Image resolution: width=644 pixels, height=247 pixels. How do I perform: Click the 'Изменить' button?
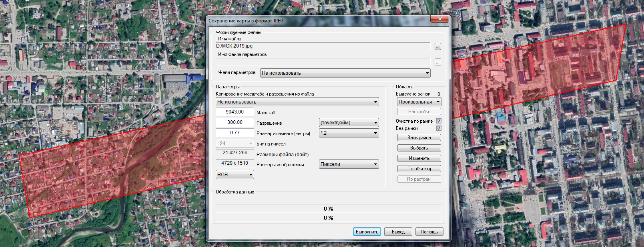pos(419,158)
